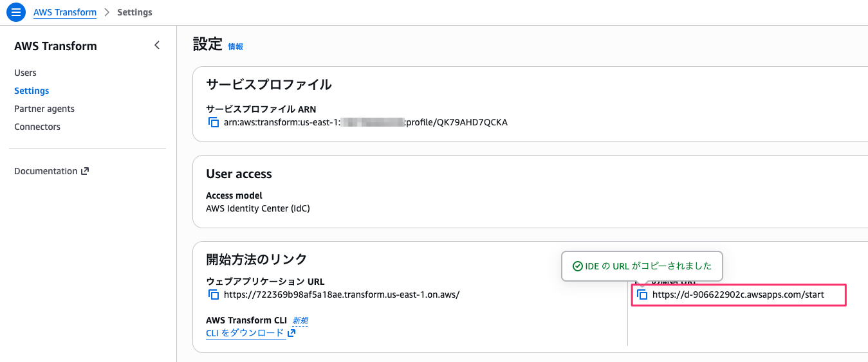Click the service profile ARN text
This screenshot has width=868, height=362.
pos(365,122)
